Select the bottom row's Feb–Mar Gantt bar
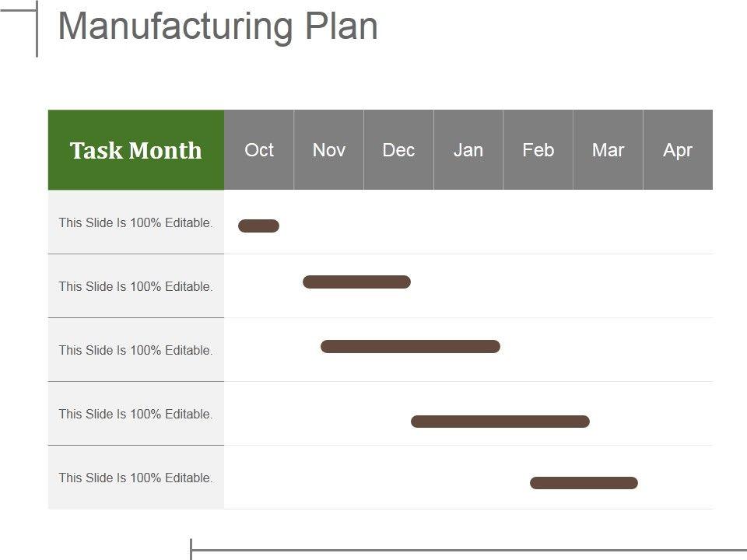Image resolution: width=747 pixels, height=560 pixels. [x=584, y=483]
